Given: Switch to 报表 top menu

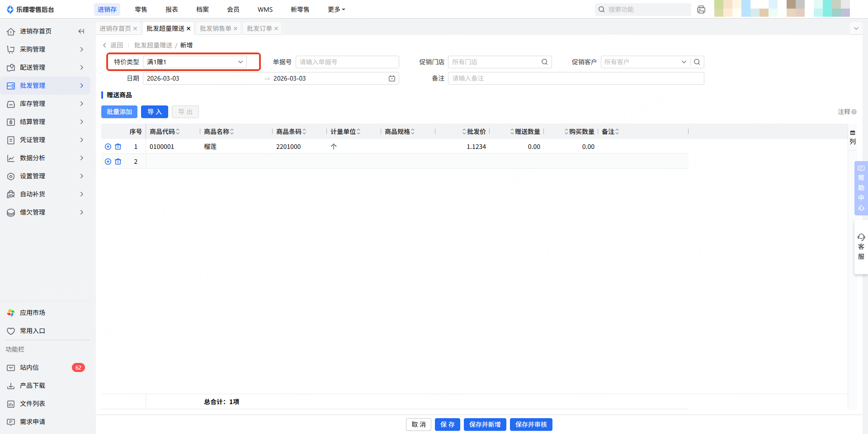Looking at the screenshot, I should (x=172, y=10).
